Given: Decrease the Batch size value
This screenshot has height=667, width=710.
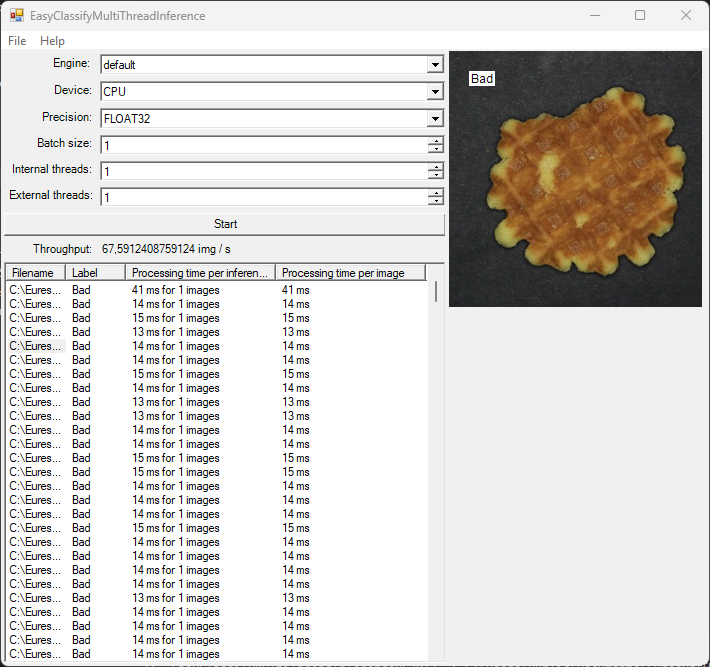Looking at the screenshot, I should click(436, 150).
